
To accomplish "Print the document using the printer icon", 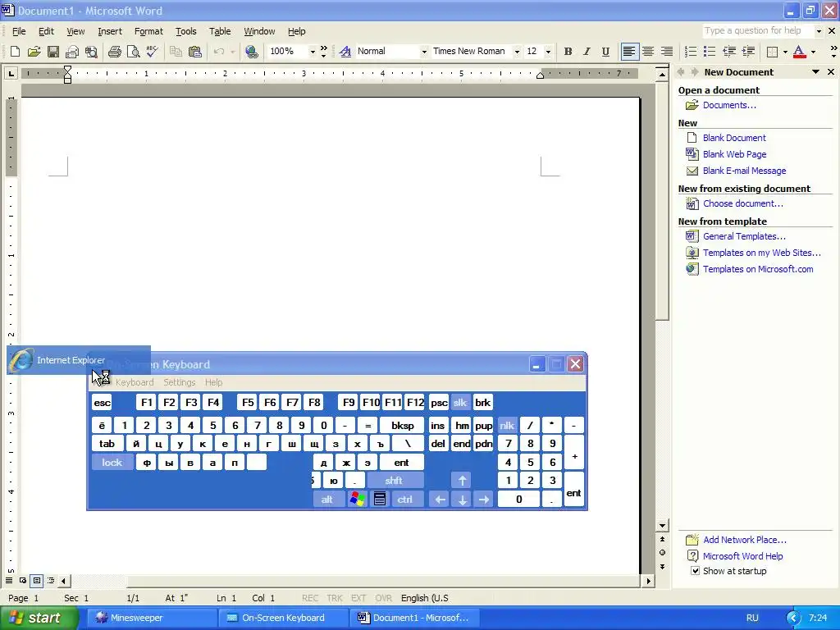I will click(114, 52).
